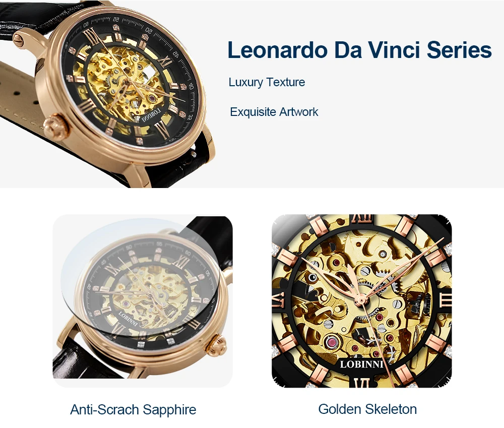504x428 pixels.
Task: Click the LOBINNI logo in skeleton close-up
Action: pos(362,364)
